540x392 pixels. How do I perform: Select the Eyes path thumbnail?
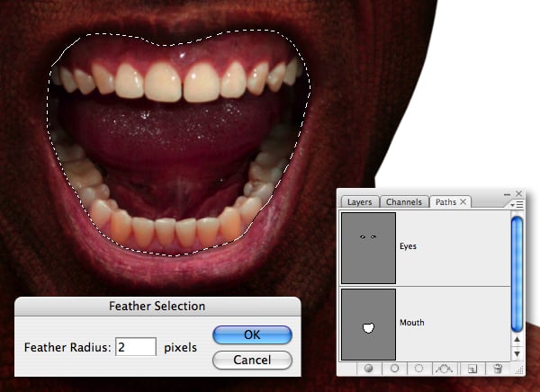pos(368,248)
